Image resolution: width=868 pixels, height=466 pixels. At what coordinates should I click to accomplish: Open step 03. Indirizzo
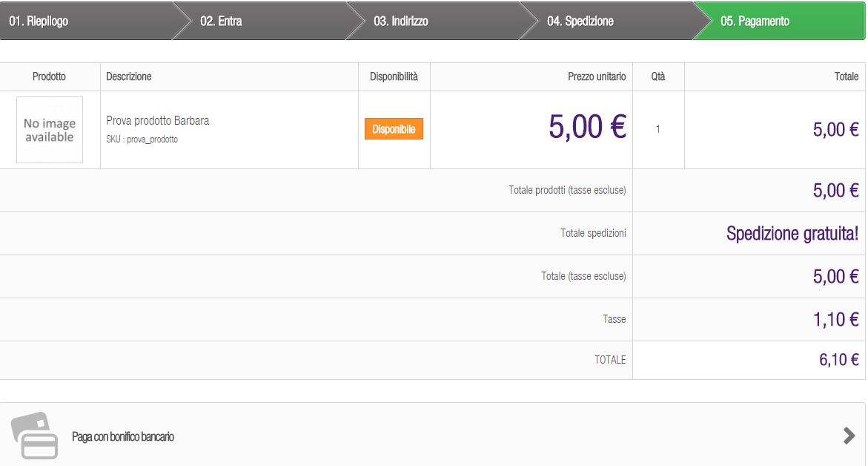[400, 22]
